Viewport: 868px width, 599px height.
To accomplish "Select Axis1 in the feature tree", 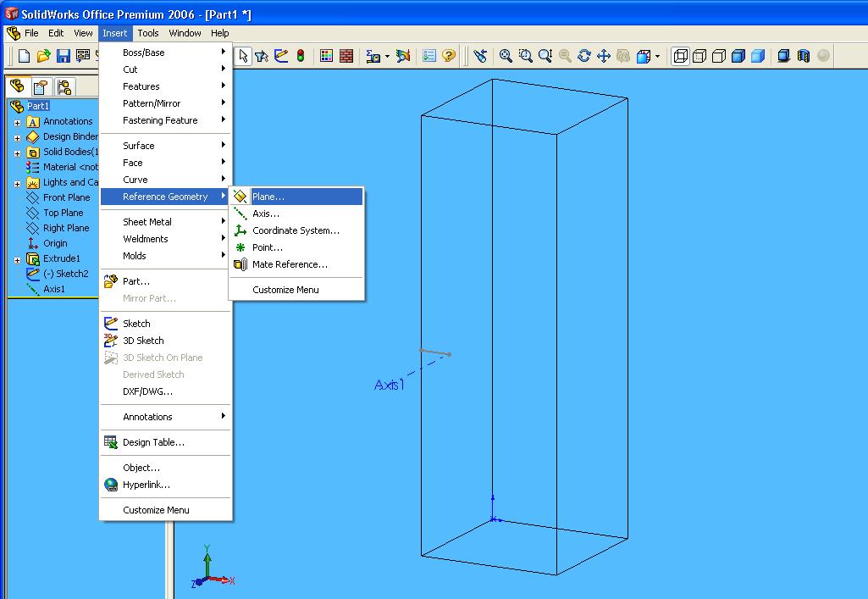I will 53,289.
